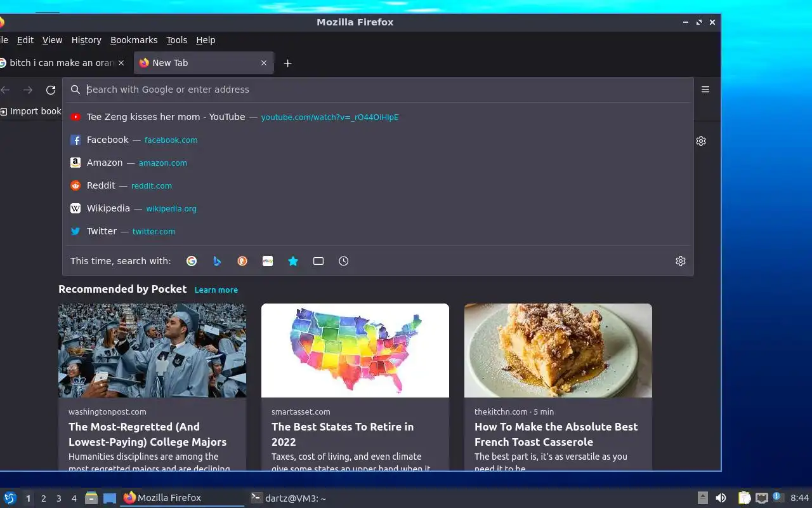
Task: Open the View menu
Action: pos(52,40)
